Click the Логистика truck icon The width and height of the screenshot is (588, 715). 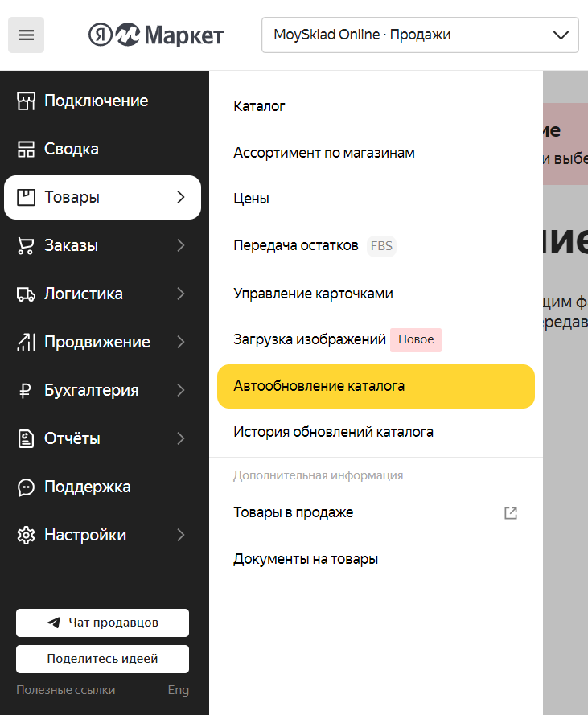(x=27, y=294)
